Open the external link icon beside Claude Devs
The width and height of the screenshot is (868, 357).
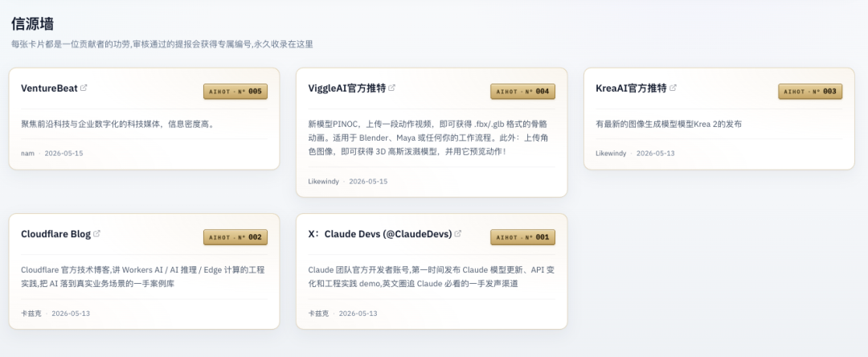point(458,233)
